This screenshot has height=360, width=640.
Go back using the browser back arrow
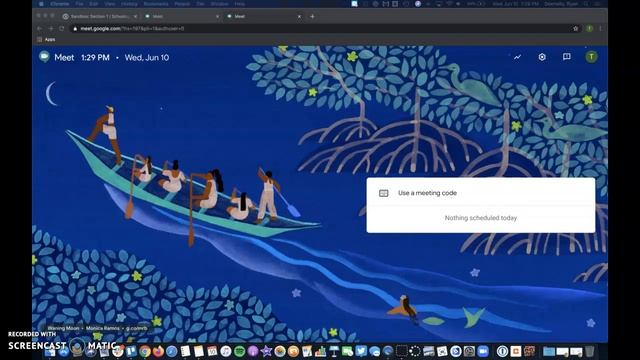point(39,29)
